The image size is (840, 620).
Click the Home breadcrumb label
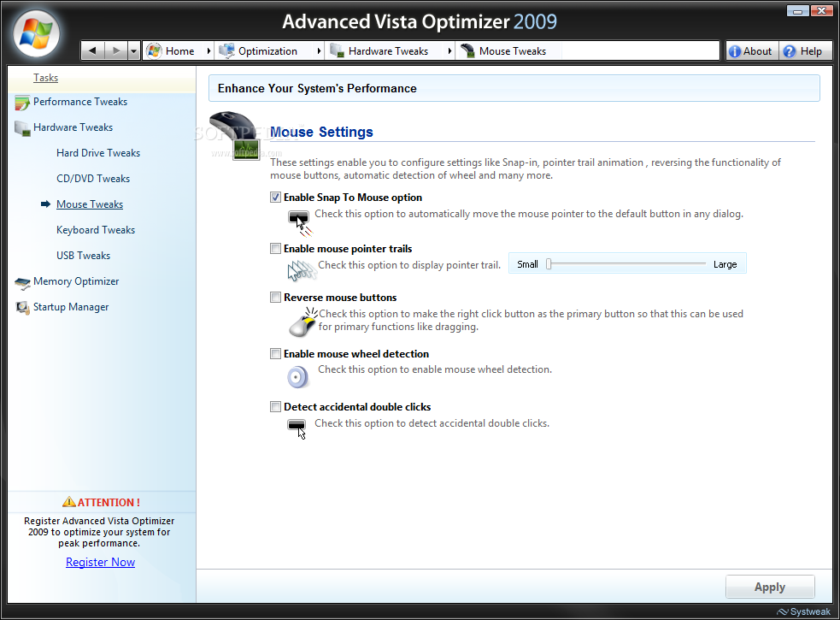(x=180, y=51)
